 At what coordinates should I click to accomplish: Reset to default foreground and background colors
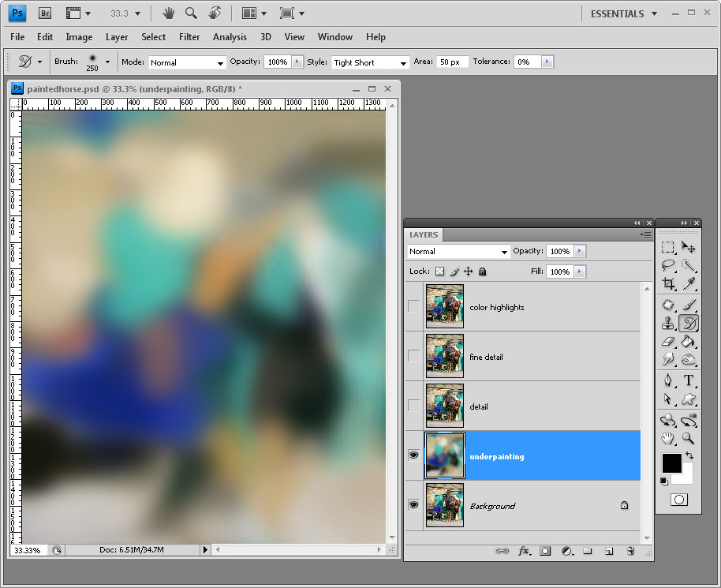pyautogui.click(x=664, y=481)
